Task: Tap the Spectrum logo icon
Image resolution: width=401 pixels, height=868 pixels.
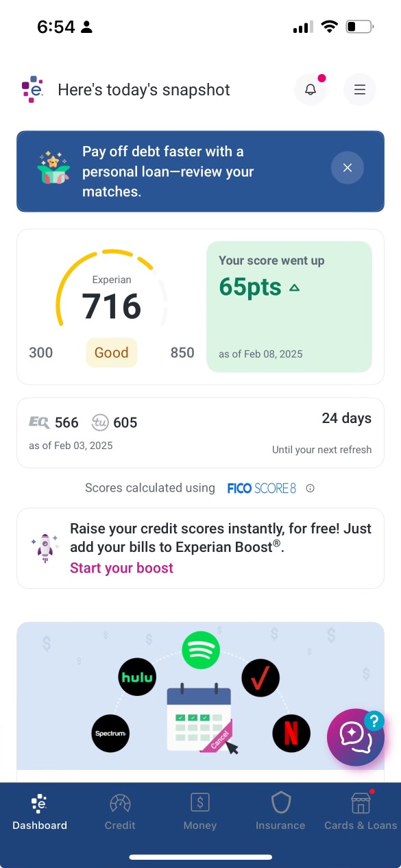Action: (111, 734)
